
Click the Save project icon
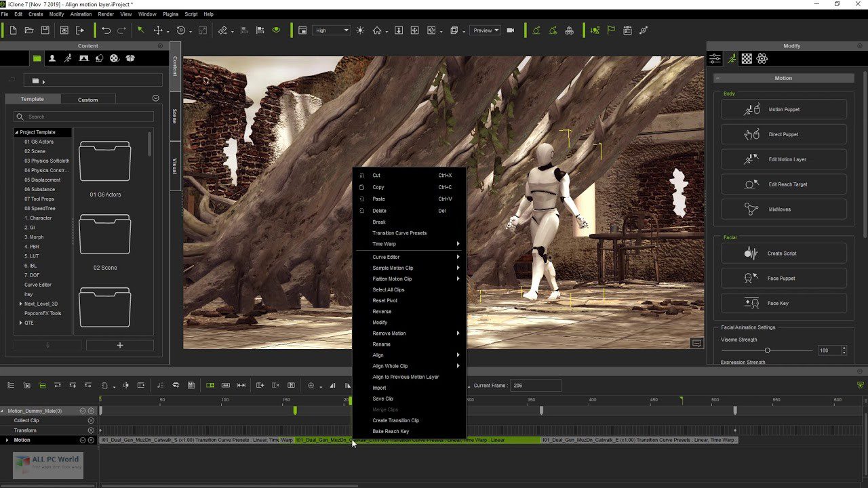45,30
